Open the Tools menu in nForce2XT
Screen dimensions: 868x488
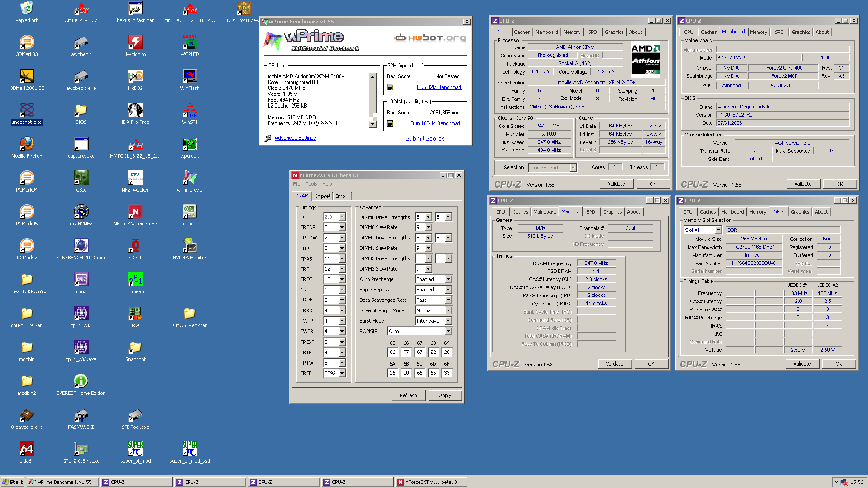click(x=311, y=184)
